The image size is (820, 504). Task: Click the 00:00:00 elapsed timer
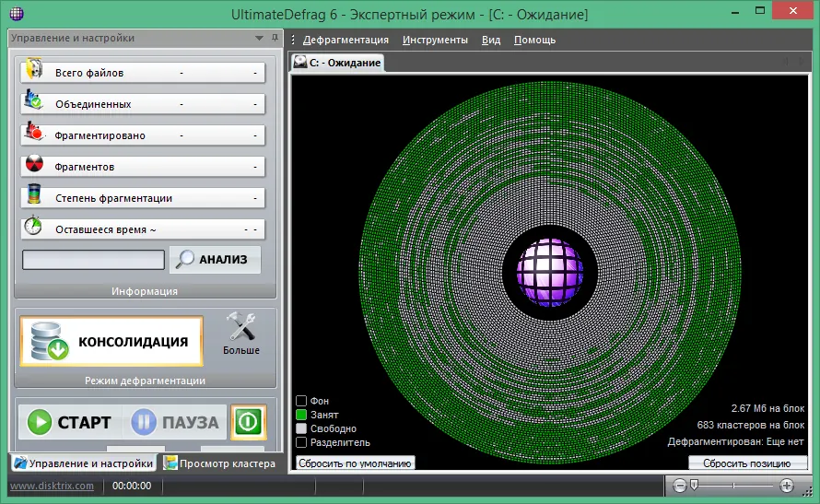132,486
